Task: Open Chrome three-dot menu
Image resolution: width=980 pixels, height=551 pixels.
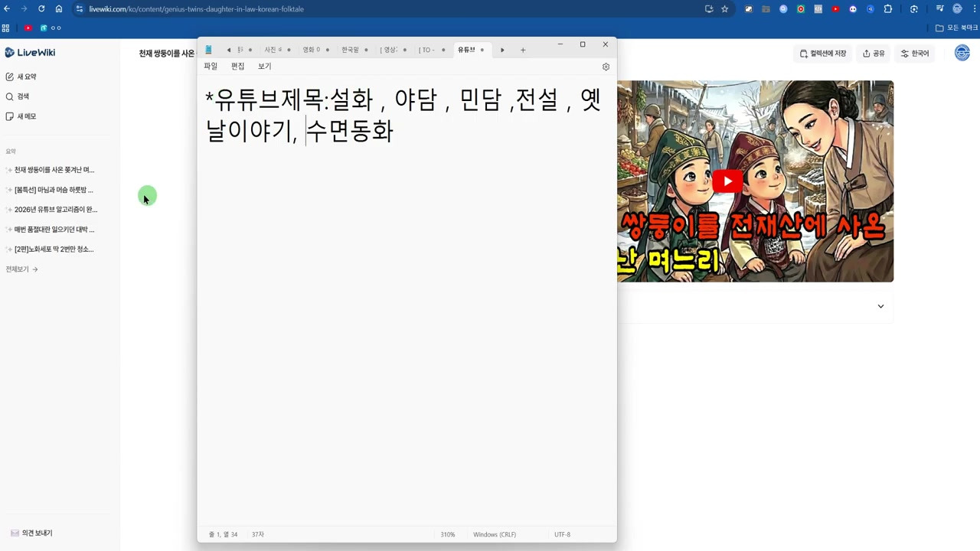Action: (973, 9)
